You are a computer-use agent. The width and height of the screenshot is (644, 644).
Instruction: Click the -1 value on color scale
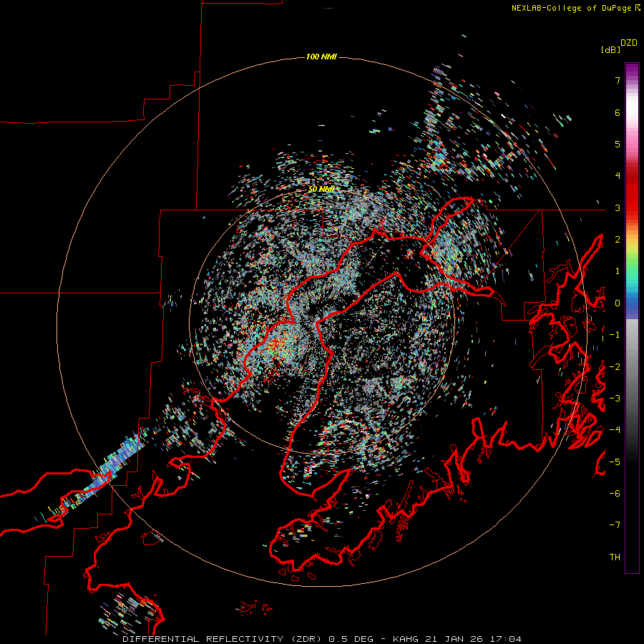pos(615,335)
